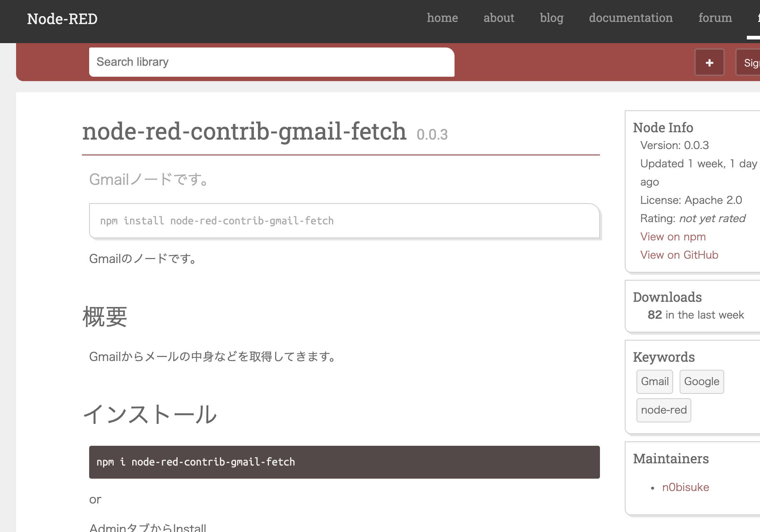Select the Google keyword tag
Image resolution: width=760 pixels, height=532 pixels.
coord(702,381)
